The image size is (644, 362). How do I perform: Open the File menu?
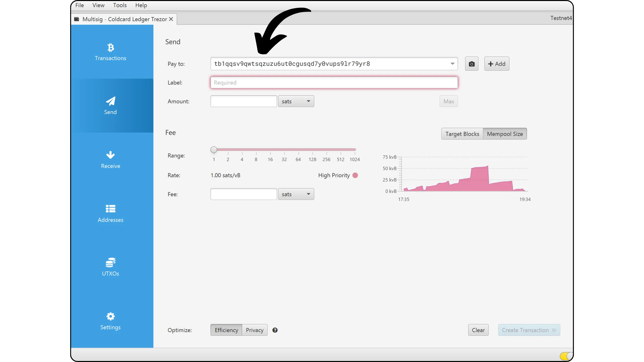tap(79, 5)
